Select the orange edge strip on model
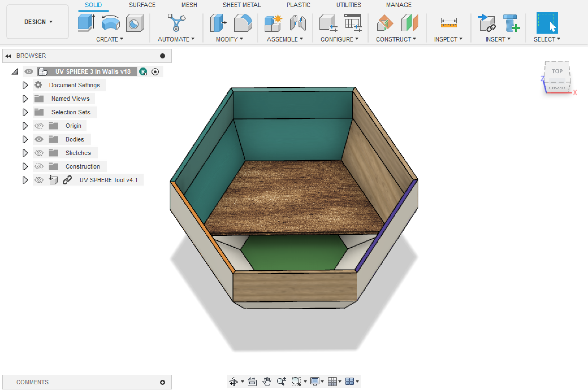The height and width of the screenshot is (392, 588). click(202, 227)
